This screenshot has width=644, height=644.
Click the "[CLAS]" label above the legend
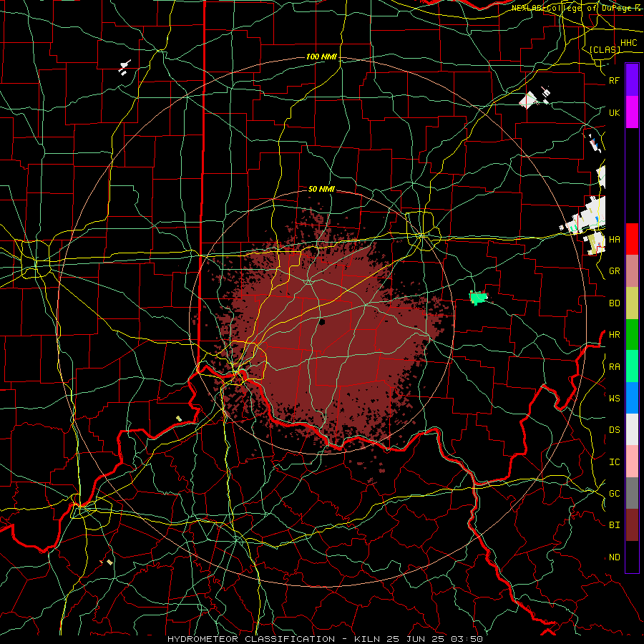click(605, 49)
